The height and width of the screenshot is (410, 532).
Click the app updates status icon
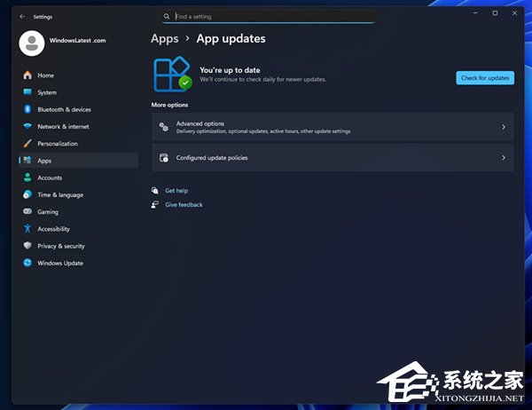[173, 74]
